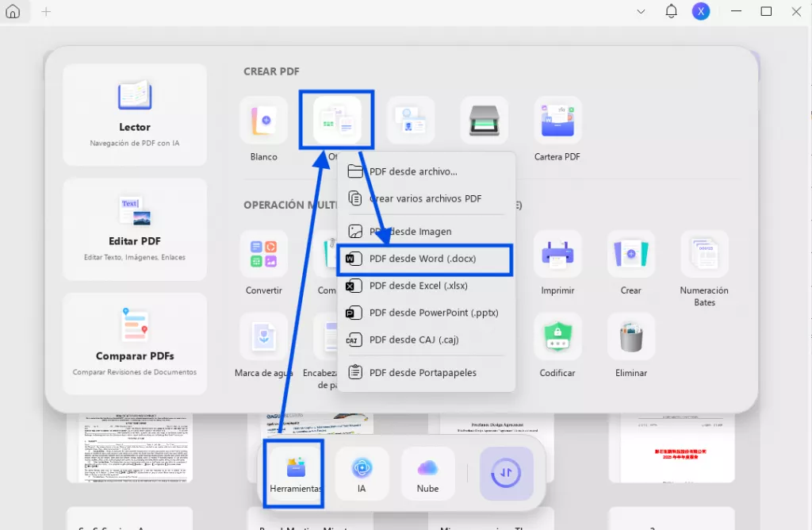This screenshot has height=530, width=812.
Task: Open the Herramientas tab in bottom bar
Action: tap(295, 474)
